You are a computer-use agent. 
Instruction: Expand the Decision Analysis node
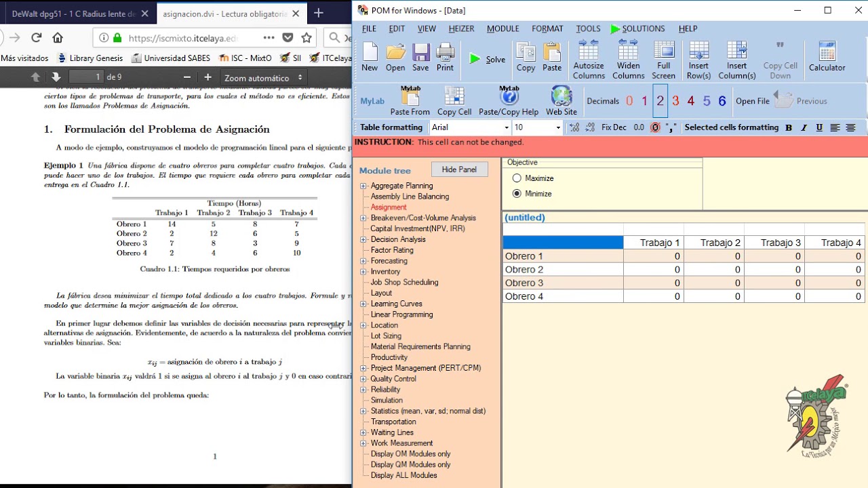click(x=363, y=239)
